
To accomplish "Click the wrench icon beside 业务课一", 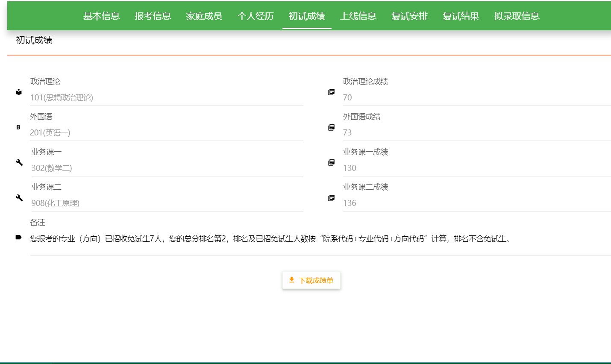I will click(19, 162).
